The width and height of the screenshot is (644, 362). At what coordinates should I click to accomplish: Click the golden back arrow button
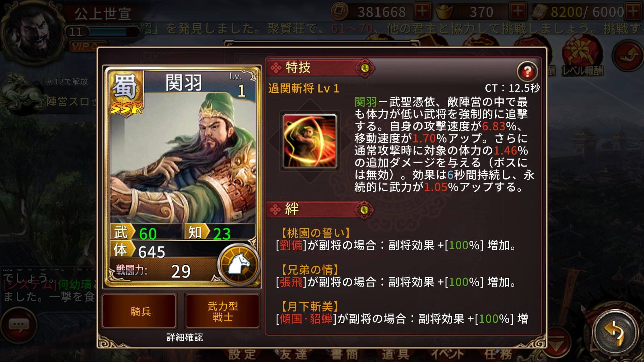[x=615, y=331]
